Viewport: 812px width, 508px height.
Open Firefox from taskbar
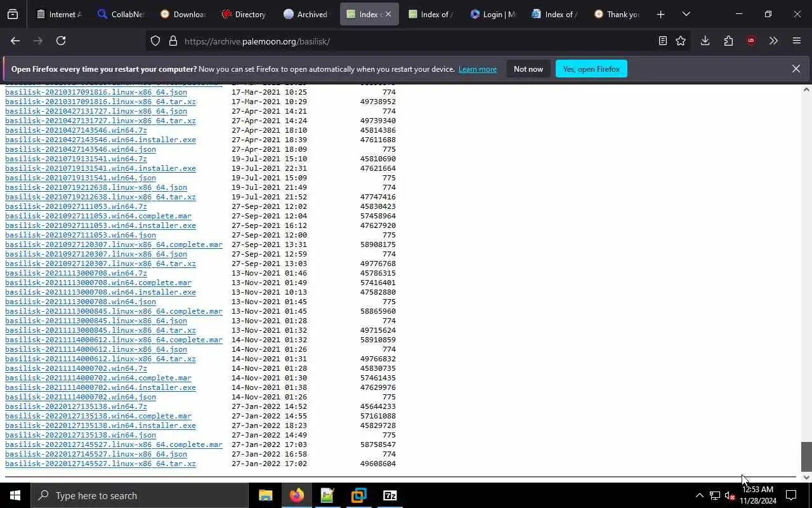(x=296, y=495)
